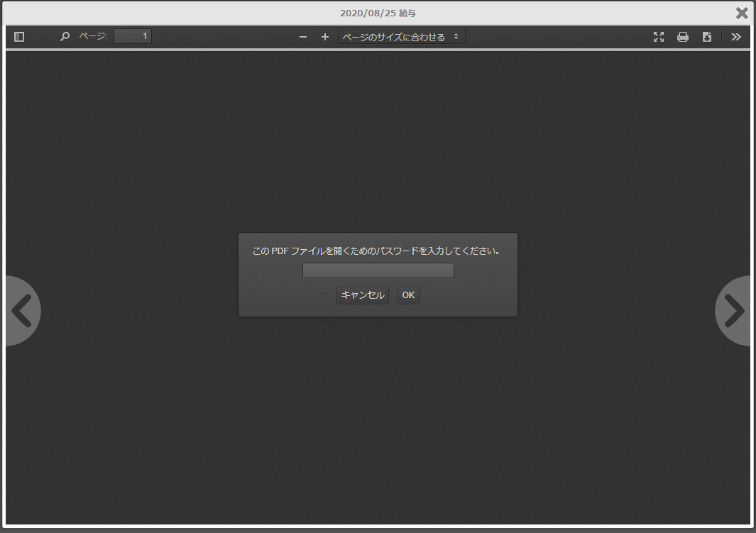Go to the previous document with left arrow
The image size is (756, 533).
(21, 311)
